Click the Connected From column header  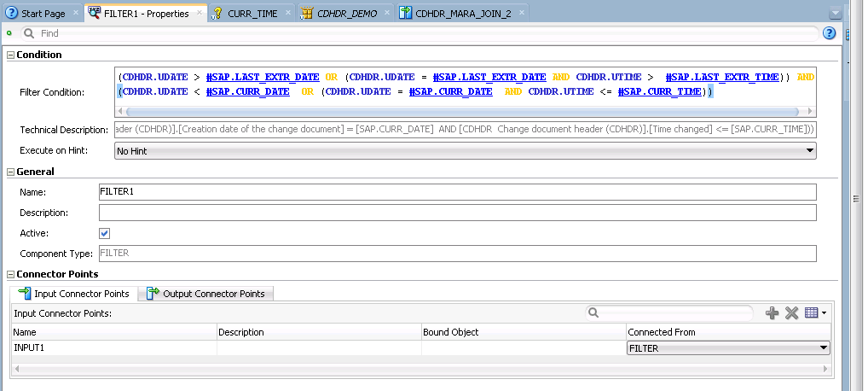(728, 332)
